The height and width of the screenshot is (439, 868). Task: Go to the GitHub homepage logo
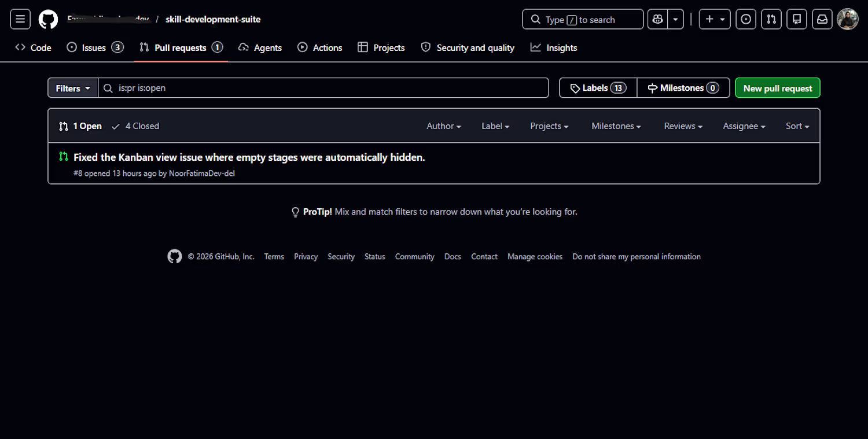[48, 19]
